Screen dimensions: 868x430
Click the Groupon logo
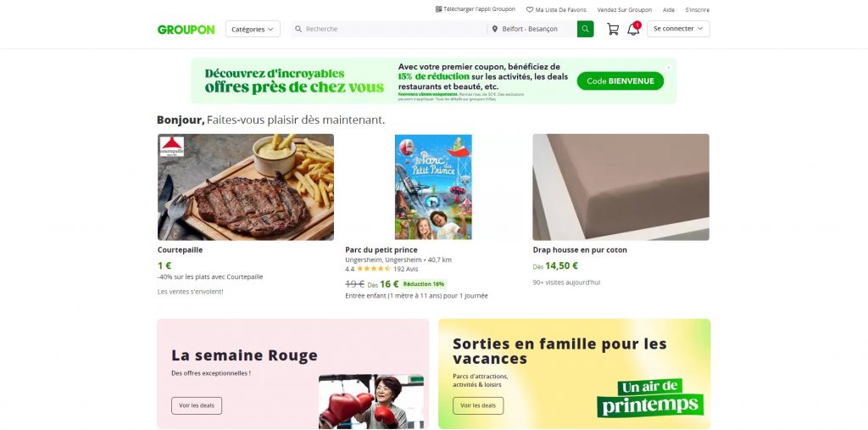click(x=186, y=29)
